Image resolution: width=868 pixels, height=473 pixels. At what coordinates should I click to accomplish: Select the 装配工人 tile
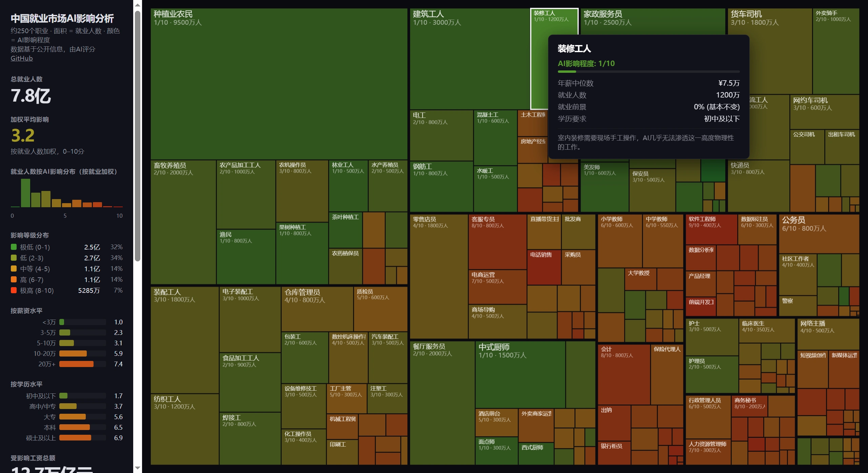coord(184,340)
